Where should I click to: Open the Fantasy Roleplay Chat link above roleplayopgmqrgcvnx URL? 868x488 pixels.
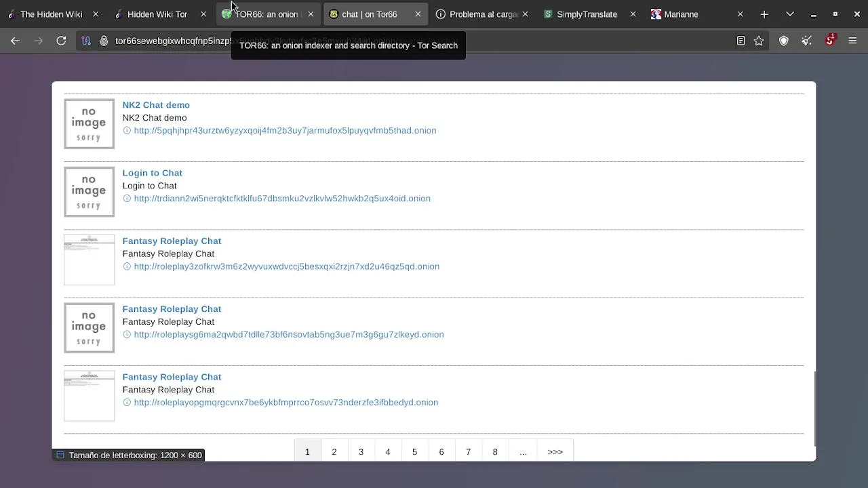pos(172,377)
